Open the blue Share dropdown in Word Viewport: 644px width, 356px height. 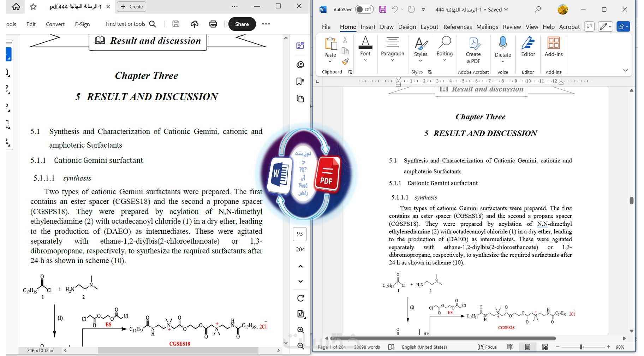[x=623, y=26]
